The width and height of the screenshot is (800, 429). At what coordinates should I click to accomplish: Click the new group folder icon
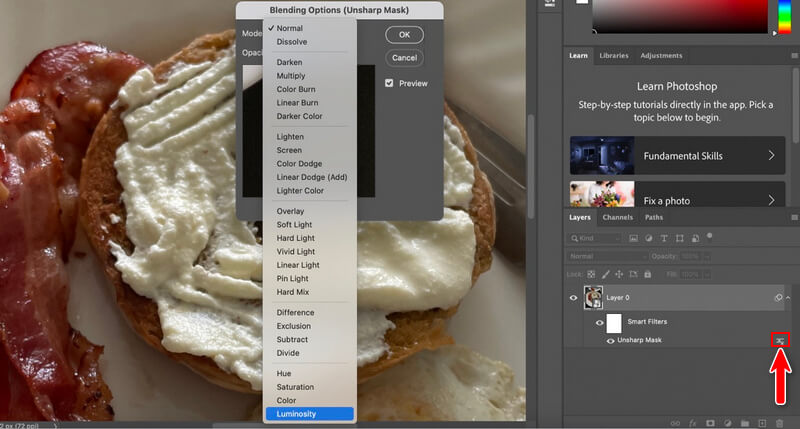(x=743, y=423)
